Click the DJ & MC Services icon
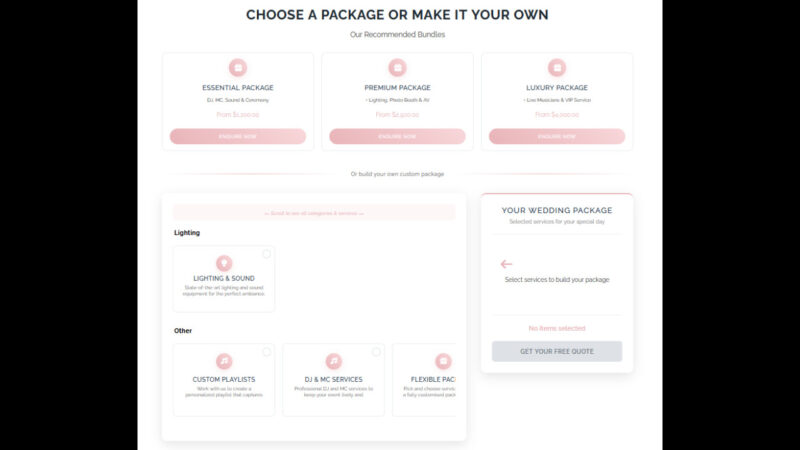This screenshot has height=450, width=800. pyautogui.click(x=333, y=361)
